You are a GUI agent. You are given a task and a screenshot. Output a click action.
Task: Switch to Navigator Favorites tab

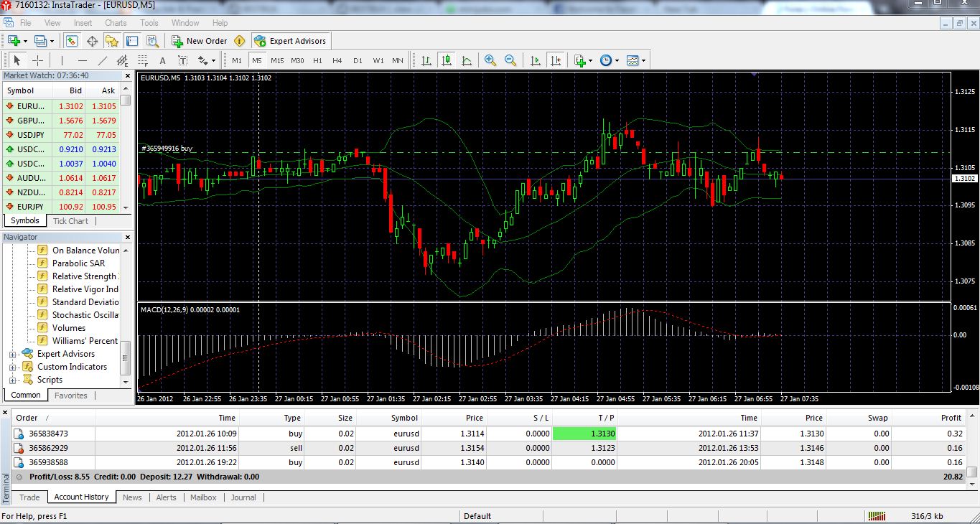pos(71,396)
